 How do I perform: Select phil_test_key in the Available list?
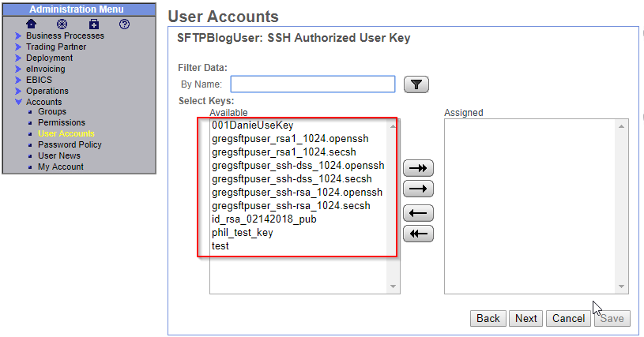point(242,233)
